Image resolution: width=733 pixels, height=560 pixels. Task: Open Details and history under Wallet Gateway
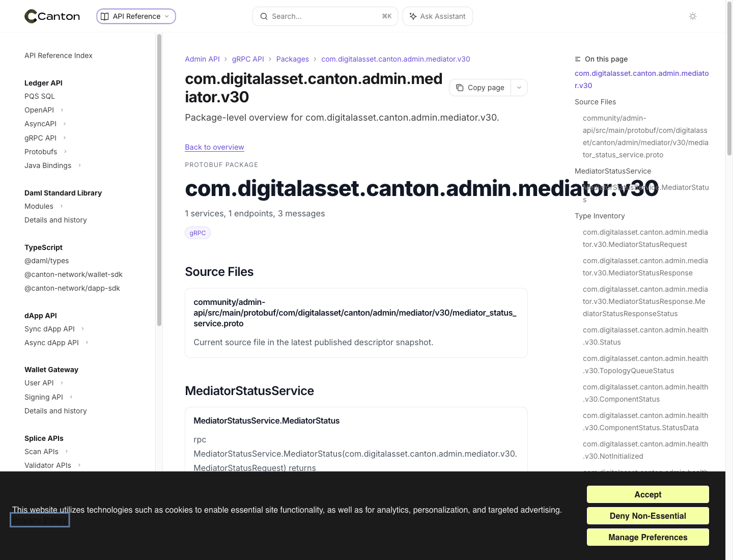(55, 411)
